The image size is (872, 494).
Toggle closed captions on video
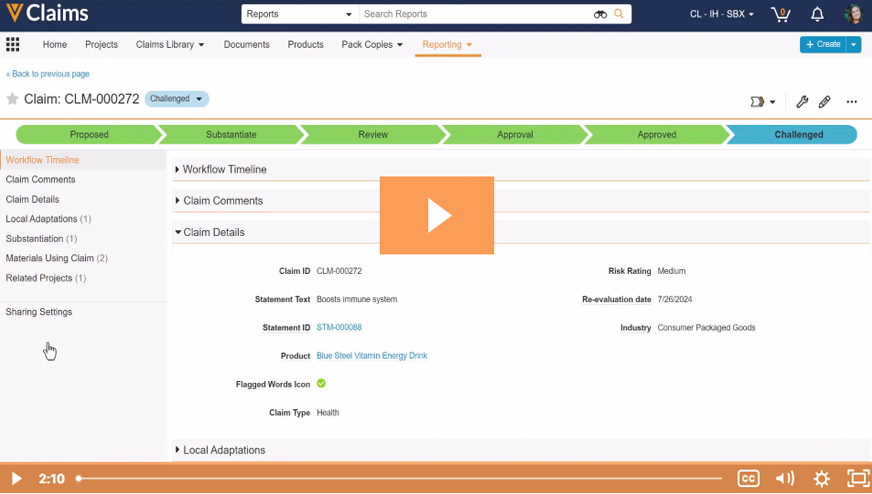point(748,479)
